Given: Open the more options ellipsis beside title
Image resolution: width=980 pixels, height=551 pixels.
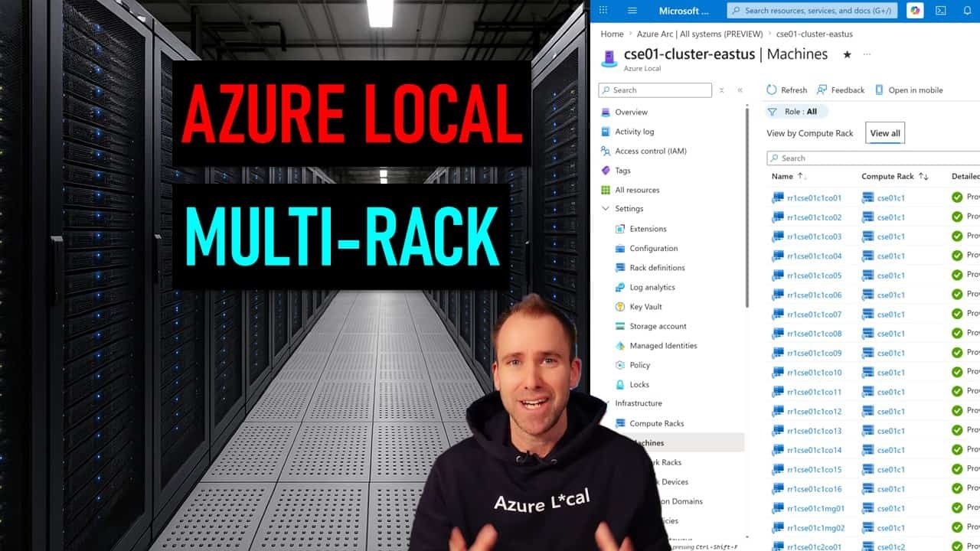Looking at the screenshot, I should [867, 54].
